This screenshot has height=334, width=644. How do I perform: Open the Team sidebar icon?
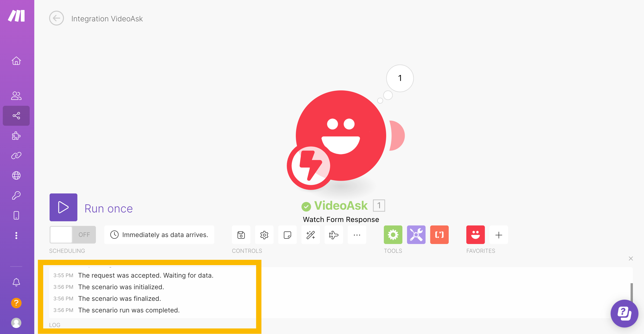tap(16, 96)
